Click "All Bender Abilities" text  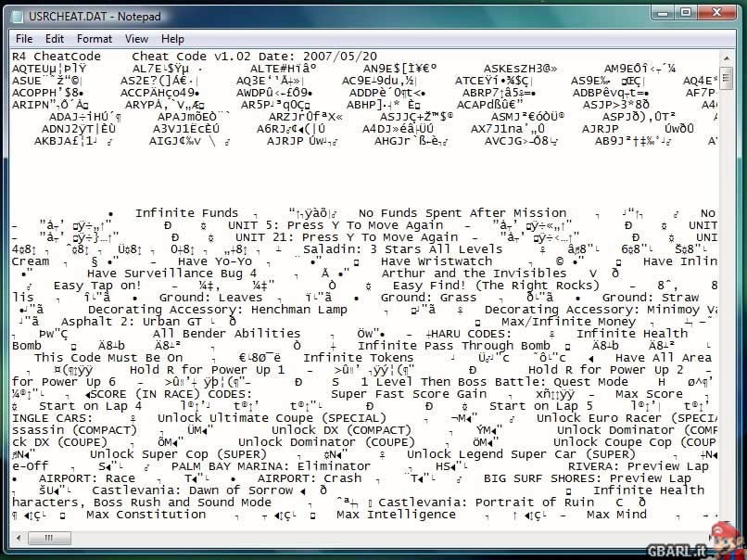227,334
